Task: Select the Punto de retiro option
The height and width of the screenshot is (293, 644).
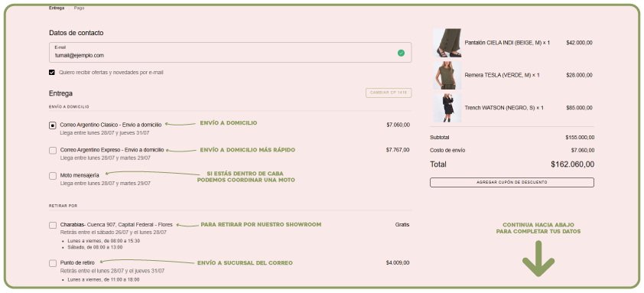Action: (x=53, y=263)
